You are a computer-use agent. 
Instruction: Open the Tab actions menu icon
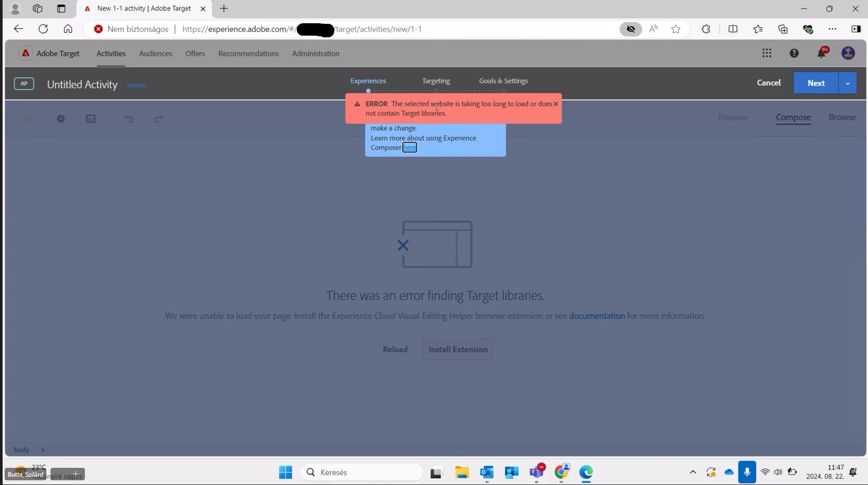click(61, 9)
